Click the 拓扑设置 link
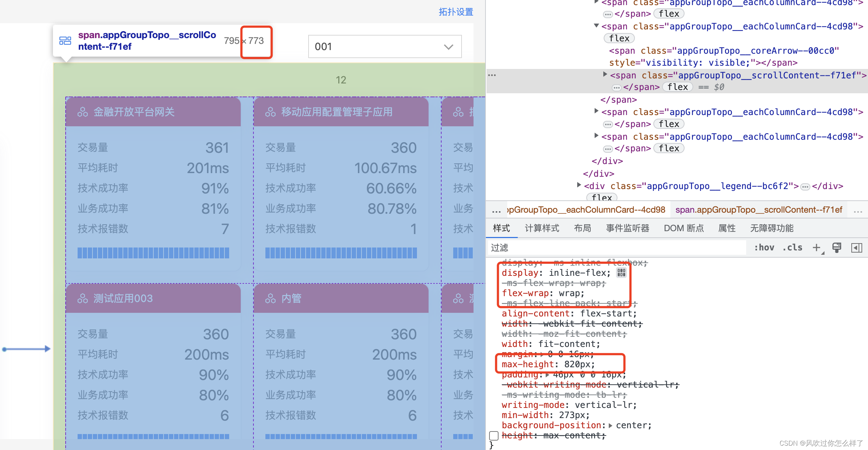 [x=456, y=12]
